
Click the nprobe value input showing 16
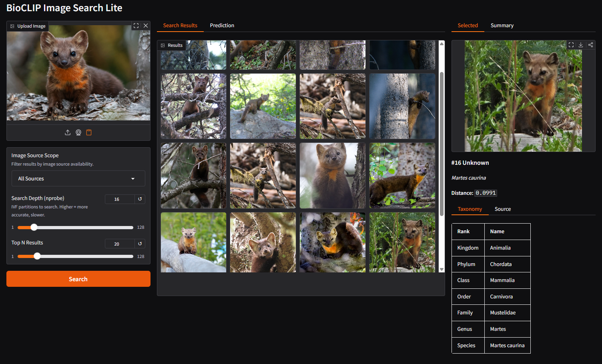119,199
